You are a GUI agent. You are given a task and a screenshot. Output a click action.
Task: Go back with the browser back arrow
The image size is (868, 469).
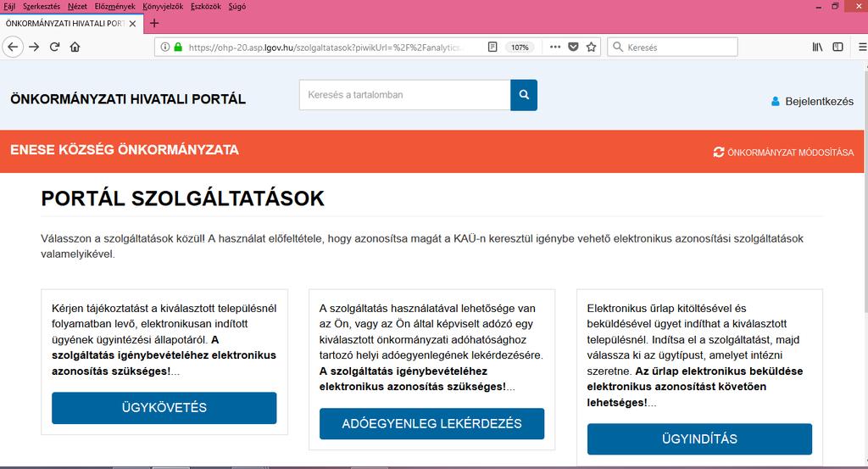click(x=13, y=47)
